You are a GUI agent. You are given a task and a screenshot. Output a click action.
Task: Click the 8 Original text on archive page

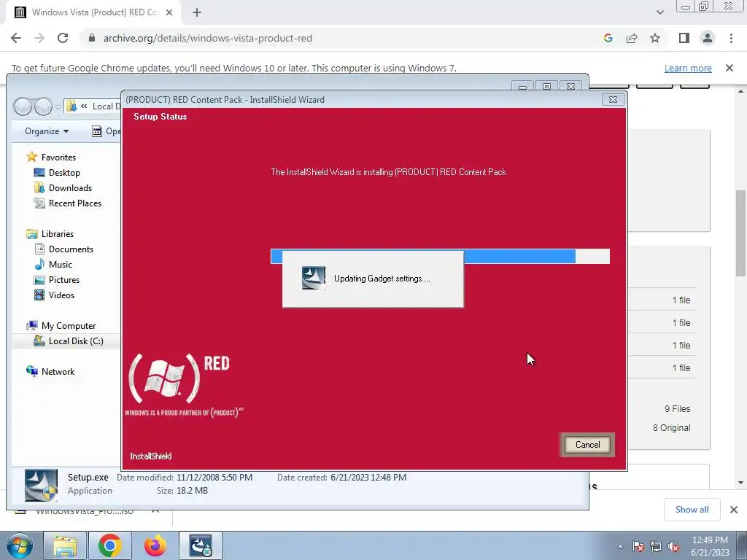[x=671, y=427]
